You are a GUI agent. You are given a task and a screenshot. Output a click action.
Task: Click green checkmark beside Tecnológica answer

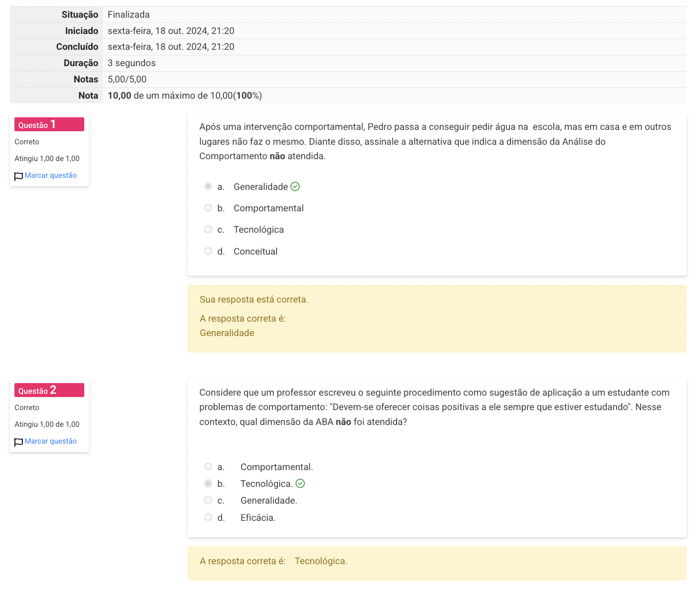click(300, 484)
